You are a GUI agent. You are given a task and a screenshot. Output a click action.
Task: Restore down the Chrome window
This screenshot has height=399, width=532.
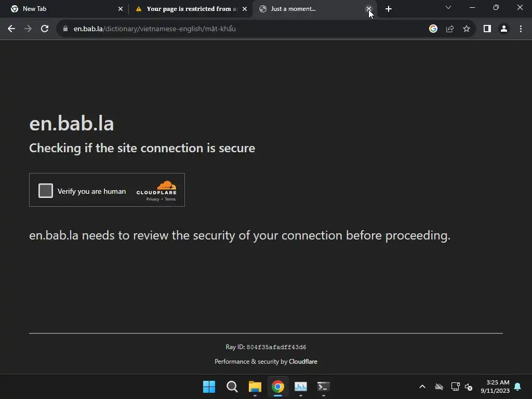(x=496, y=7)
